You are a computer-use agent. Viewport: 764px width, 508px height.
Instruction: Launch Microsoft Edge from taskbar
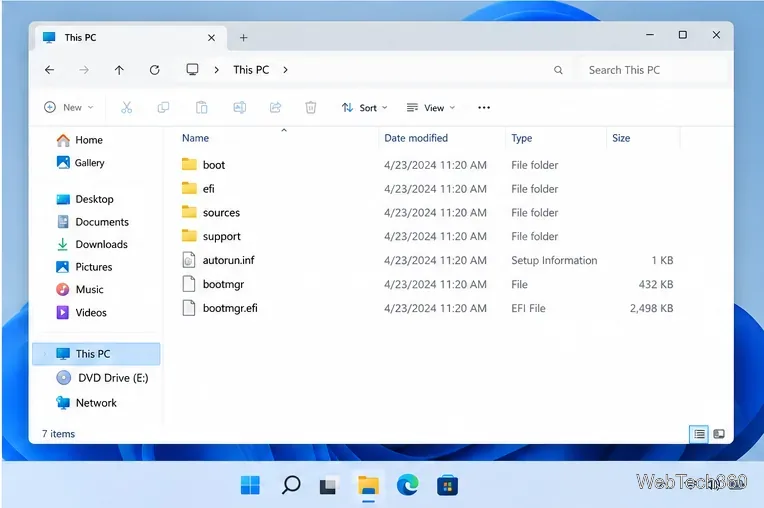[x=407, y=485]
